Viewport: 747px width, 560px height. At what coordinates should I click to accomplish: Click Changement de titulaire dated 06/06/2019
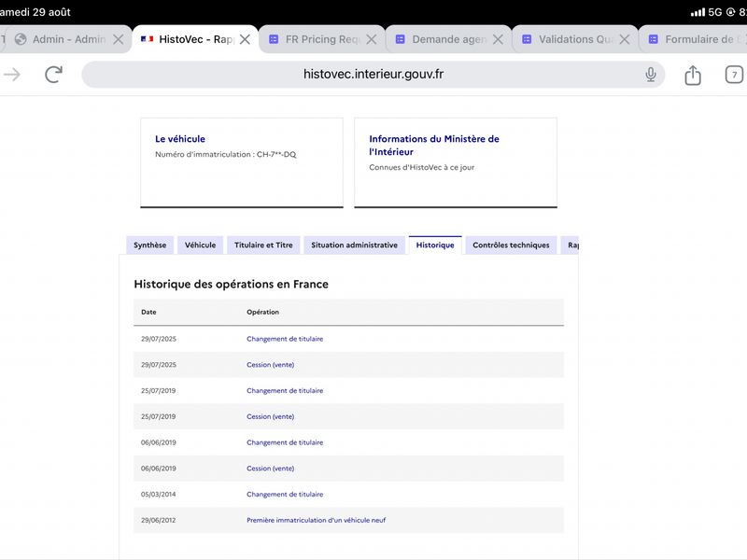(285, 442)
